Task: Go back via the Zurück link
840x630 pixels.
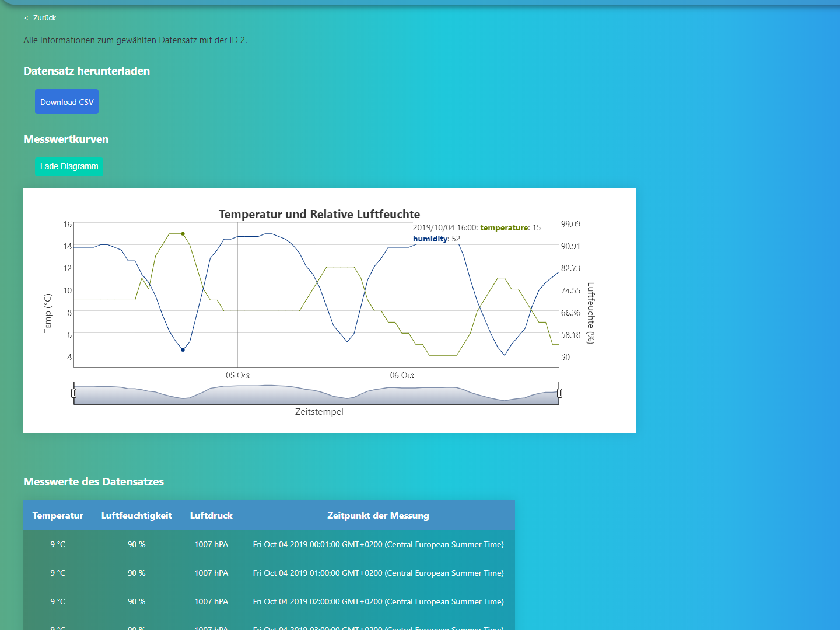Action: click(x=40, y=18)
